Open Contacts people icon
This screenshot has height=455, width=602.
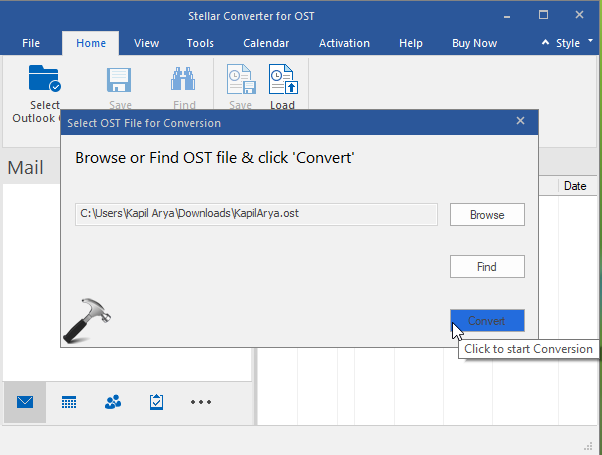(113, 402)
